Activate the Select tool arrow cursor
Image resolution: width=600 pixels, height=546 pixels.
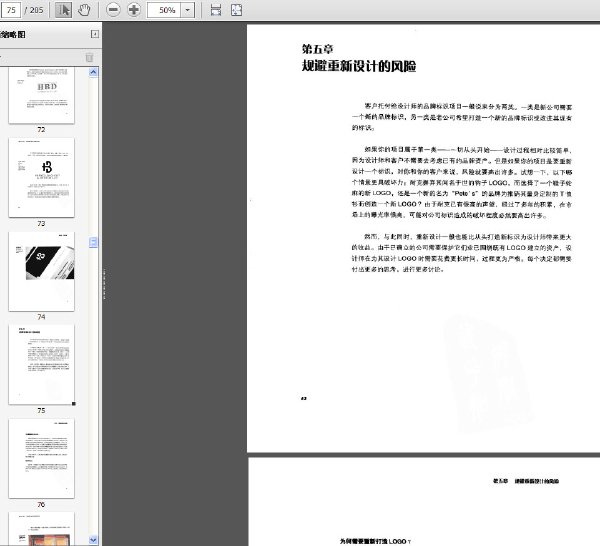click(63, 10)
